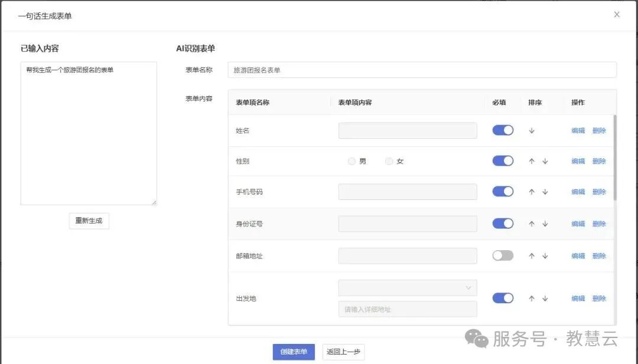Click 返回上一步 button

point(343,352)
